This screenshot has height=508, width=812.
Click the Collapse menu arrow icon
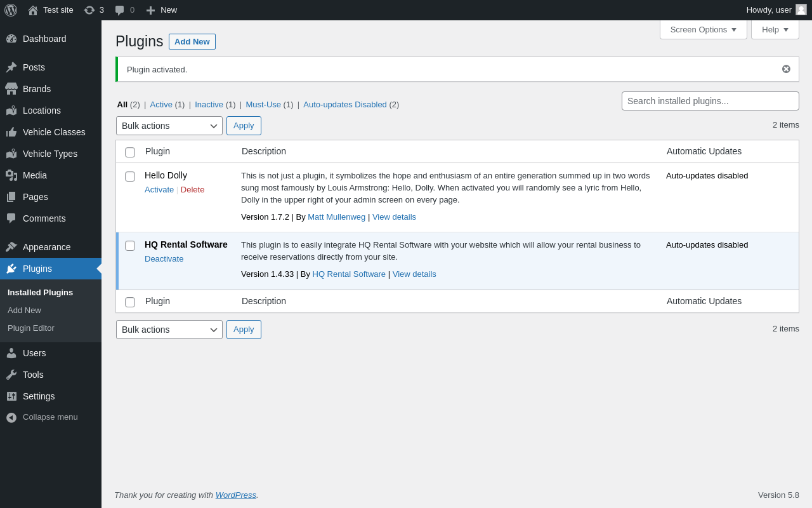11,417
